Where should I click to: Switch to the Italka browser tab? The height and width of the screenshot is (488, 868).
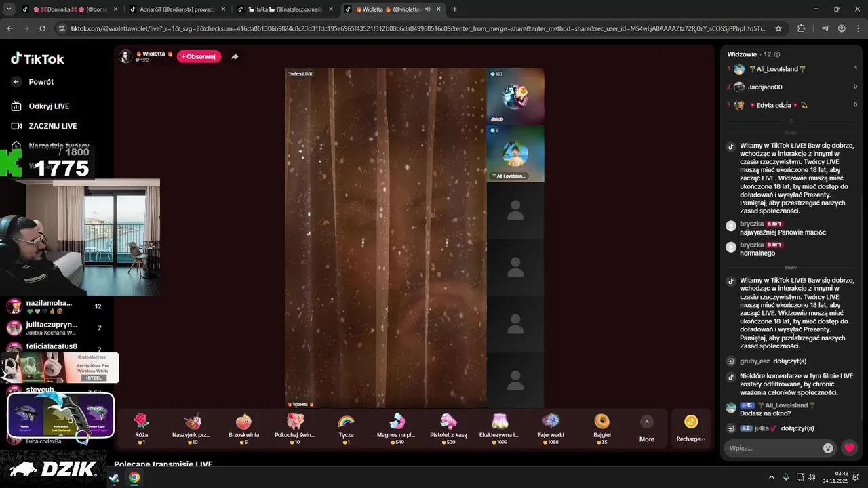[285, 9]
